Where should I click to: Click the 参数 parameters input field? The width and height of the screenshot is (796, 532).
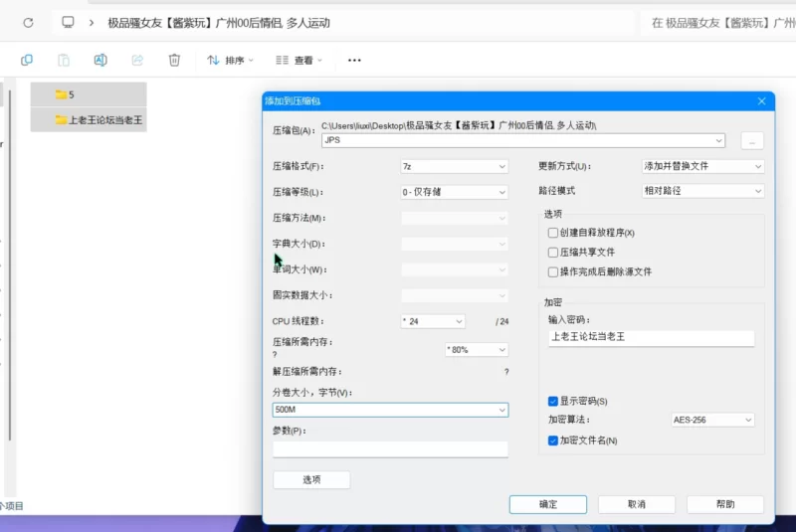(390, 449)
